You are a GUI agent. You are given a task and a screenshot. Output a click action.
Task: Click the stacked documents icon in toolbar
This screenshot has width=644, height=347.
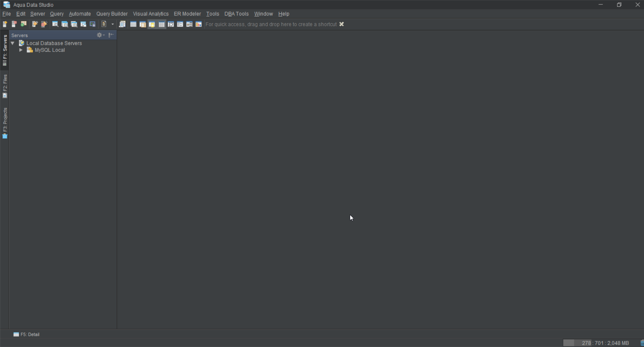coord(122,24)
